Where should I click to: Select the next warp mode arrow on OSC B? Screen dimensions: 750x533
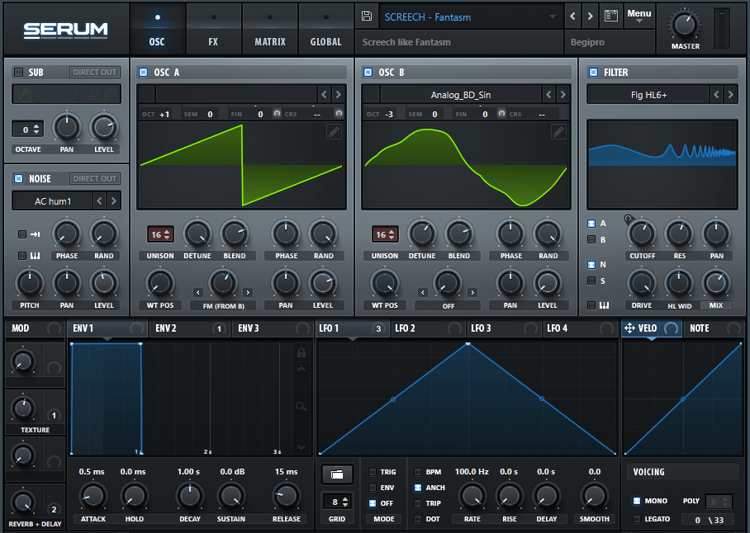(x=473, y=292)
